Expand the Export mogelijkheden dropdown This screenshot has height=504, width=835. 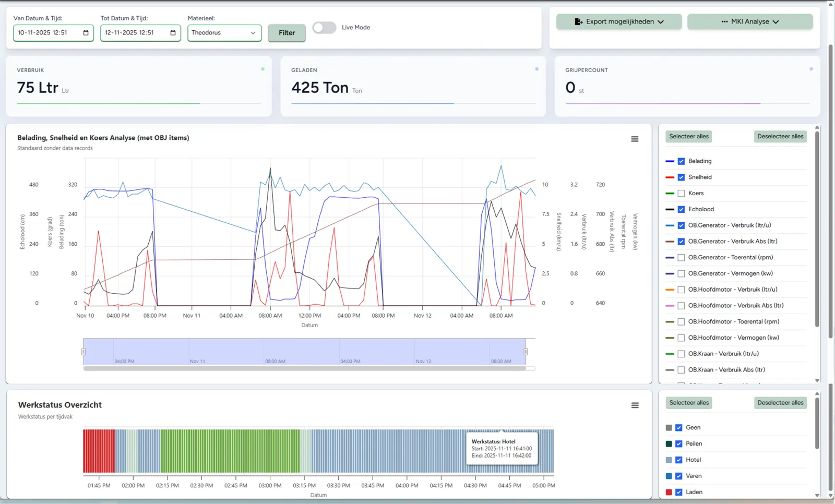619,22
